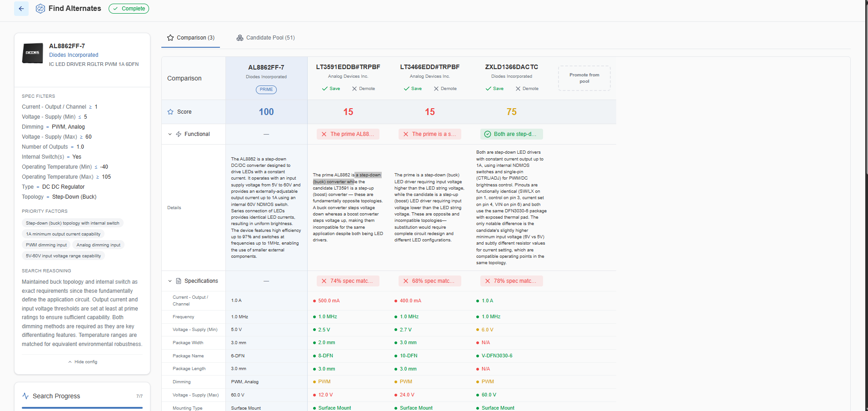
Task: Select the 'Analog dimming input' chip
Action: point(99,245)
